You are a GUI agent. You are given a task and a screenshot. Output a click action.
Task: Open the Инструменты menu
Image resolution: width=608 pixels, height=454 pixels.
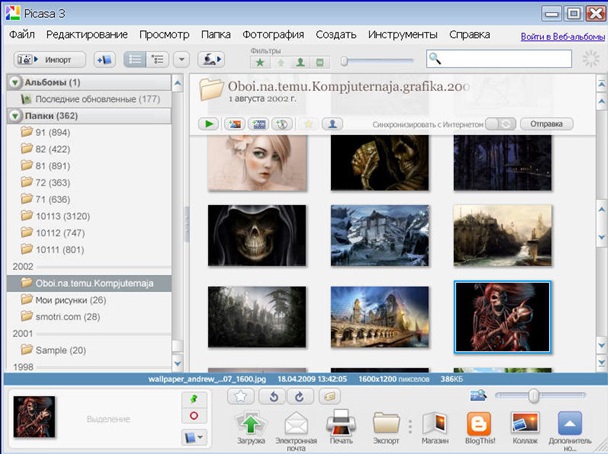point(403,35)
